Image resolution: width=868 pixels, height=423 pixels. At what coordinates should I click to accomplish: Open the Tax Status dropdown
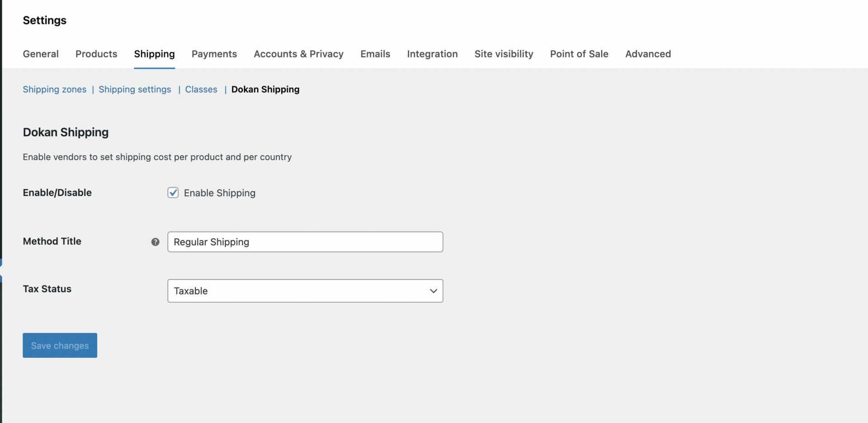[x=305, y=291]
